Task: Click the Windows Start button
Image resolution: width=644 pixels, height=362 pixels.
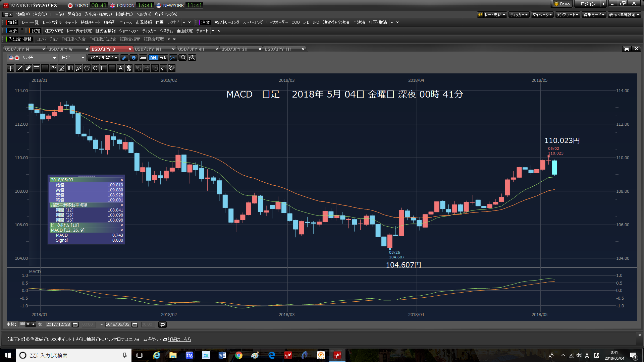Action: (8, 355)
